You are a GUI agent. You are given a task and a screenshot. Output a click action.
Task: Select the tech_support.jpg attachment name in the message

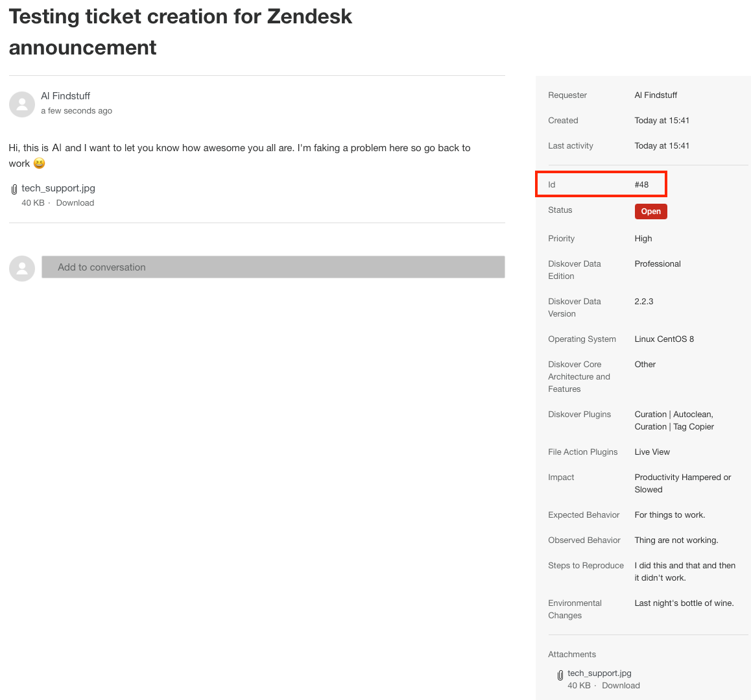point(58,188)
